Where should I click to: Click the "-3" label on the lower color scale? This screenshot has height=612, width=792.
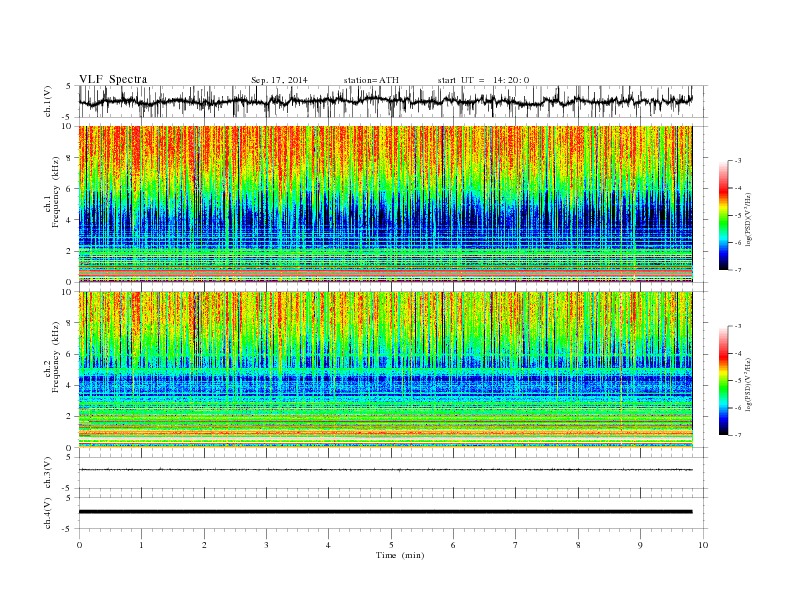(738, 327)
